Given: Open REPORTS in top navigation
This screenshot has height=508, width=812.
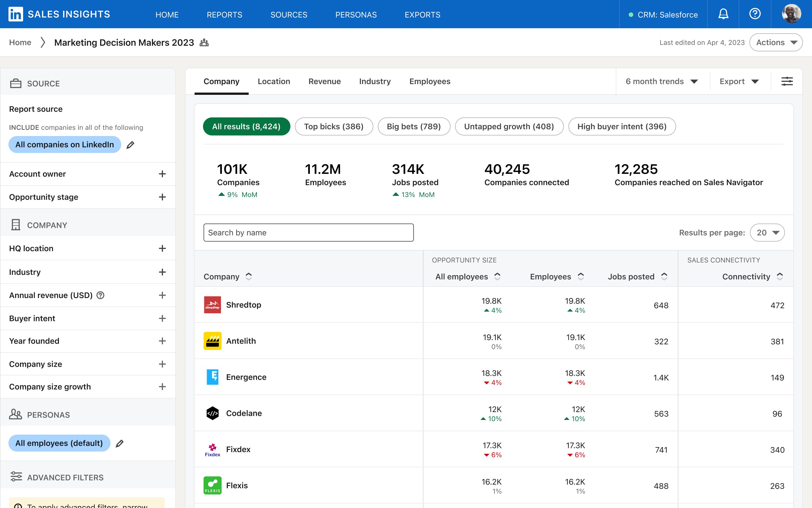Looking at the screenshot, I should [224, 14].
